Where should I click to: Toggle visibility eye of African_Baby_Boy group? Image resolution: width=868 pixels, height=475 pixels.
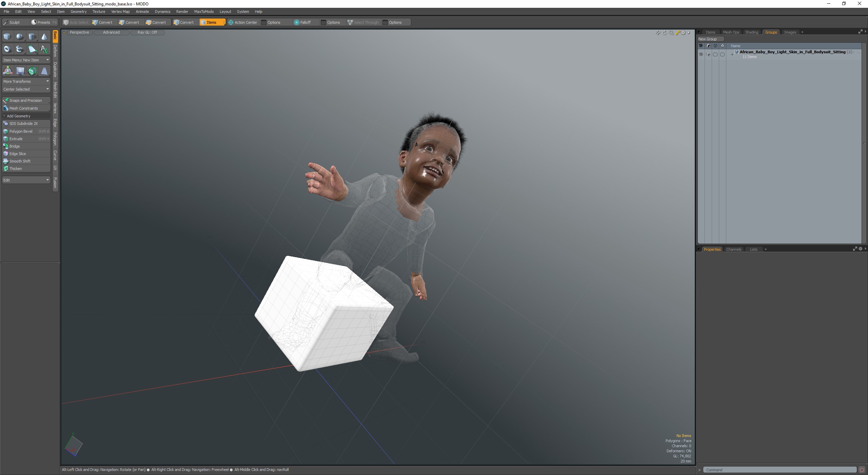701,54
